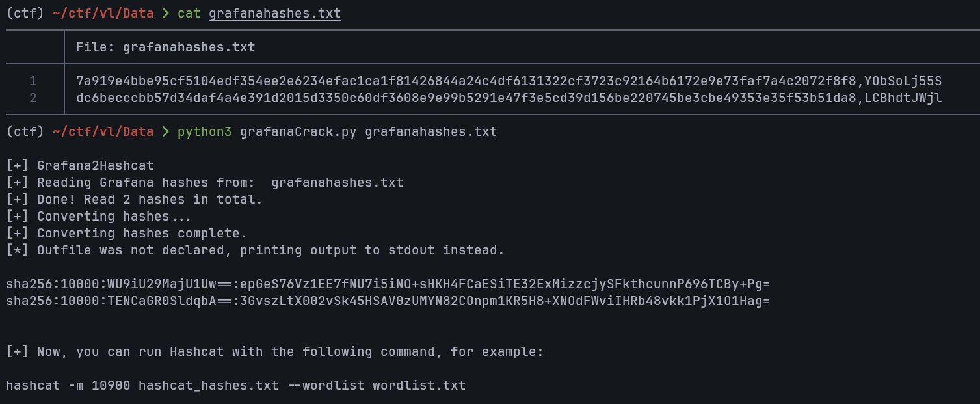Click sha256 hash with salt TENCaGR0SldqbA==
Image resolution: width=980 pixels, height=404 pixels.
pyautogui.click(x=388, y=301)
